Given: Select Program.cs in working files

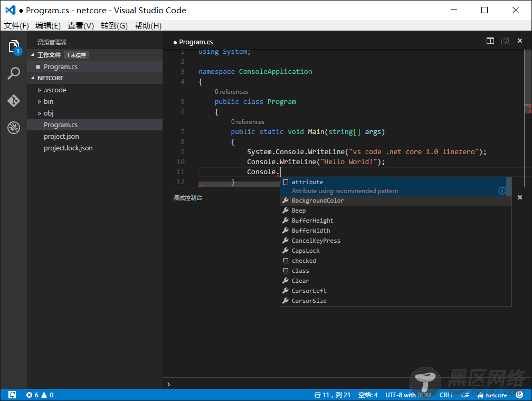Looking at the screenshot, I should [x=94, y=67].
